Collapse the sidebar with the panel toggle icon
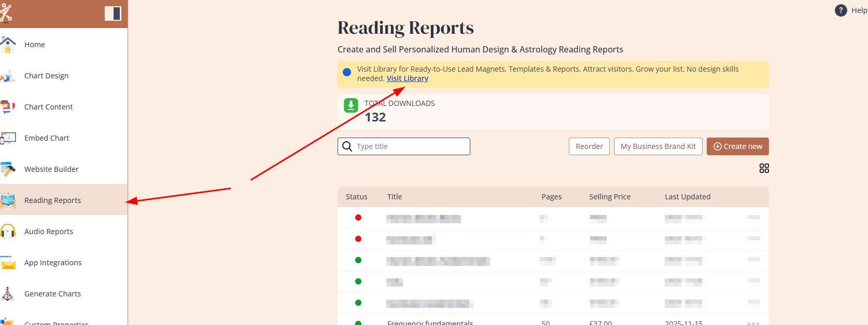Screen dimensions: 868x325 click(x=113, y=13)
